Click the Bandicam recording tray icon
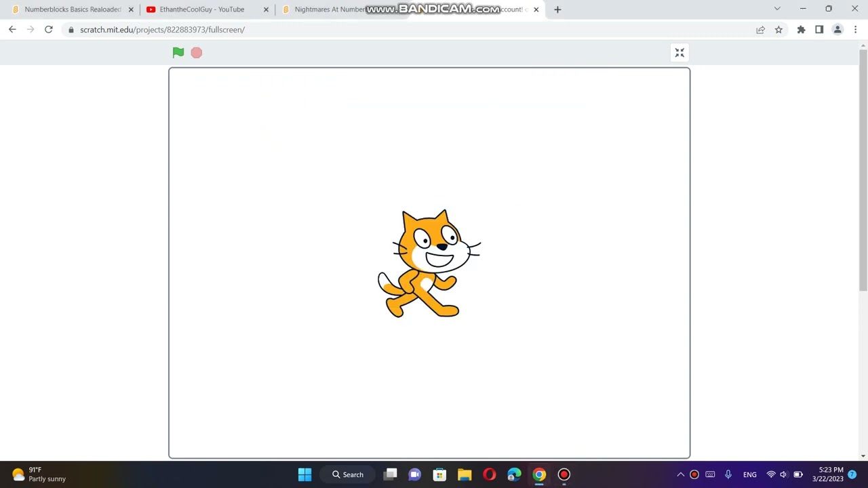The image size is (868, 488). tap(694, 474)
